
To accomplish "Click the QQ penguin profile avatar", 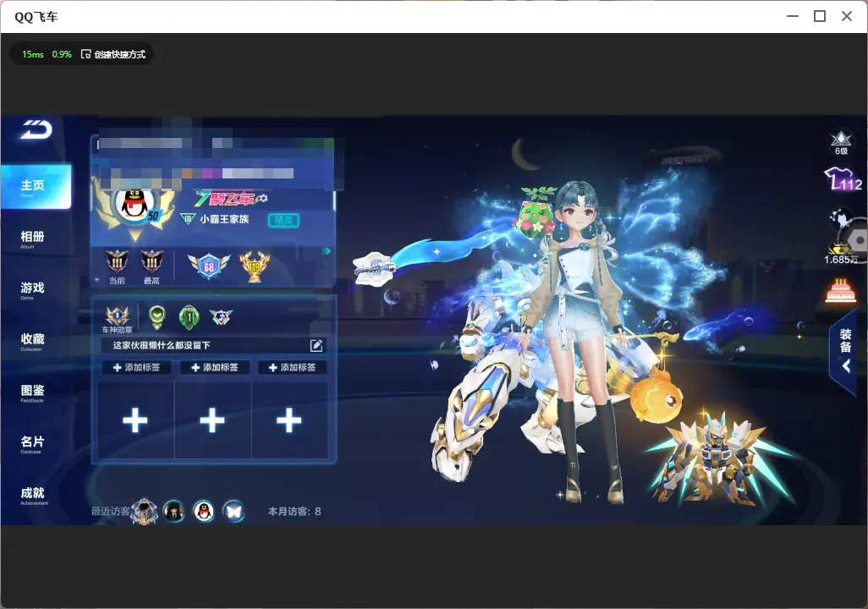I will coord(135,206).
